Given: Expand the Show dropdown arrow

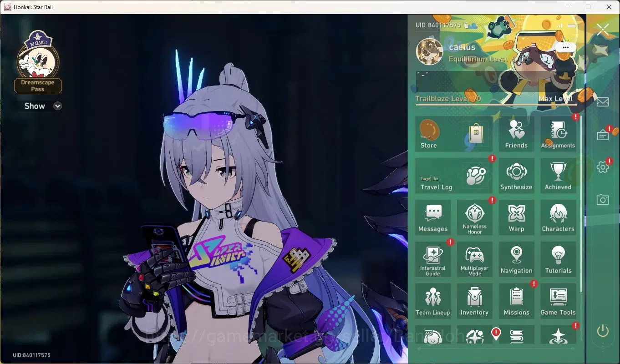Looking at the screenshot, I should pyautogui.click(x=57, y=106).
